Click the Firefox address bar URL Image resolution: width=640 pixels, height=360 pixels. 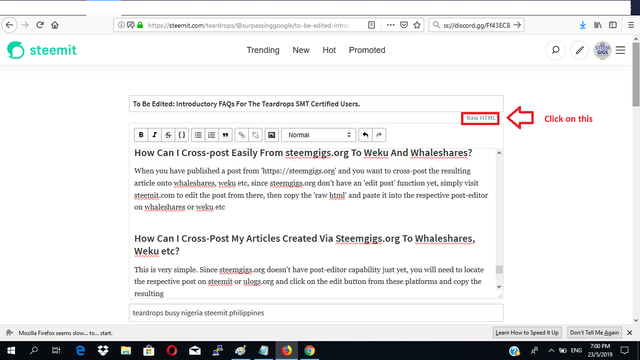click(249, 25)
